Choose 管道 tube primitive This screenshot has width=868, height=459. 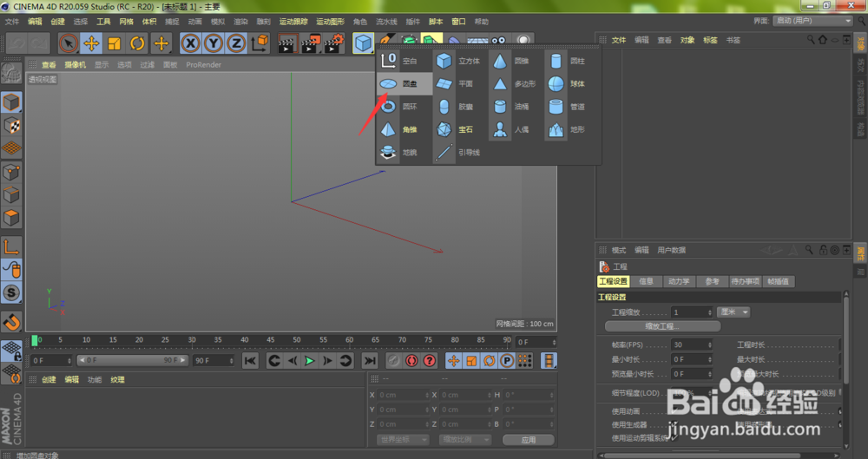(x=572, y=107)
